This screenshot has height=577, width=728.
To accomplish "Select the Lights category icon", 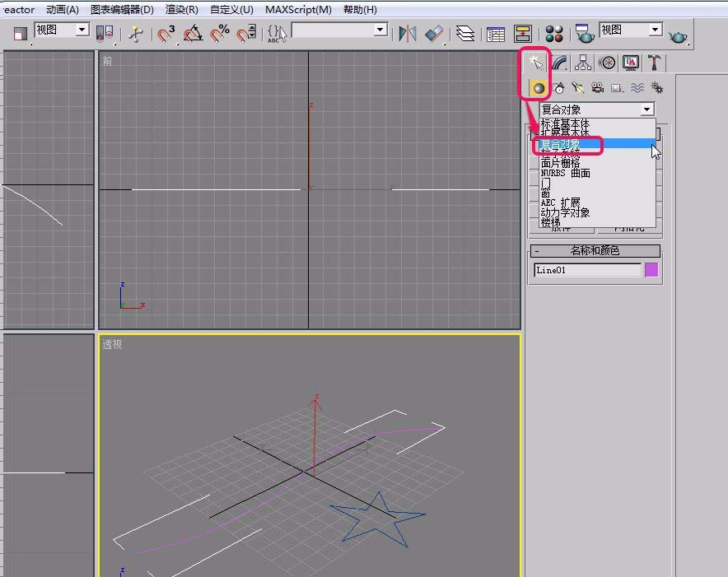I will coord(578,88).
